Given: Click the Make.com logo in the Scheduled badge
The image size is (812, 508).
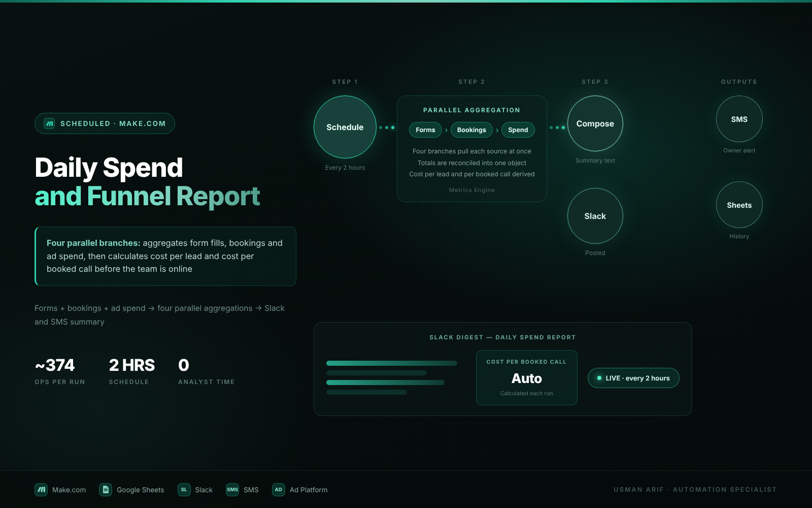Looking at the screenshot, I should (49, 123).
